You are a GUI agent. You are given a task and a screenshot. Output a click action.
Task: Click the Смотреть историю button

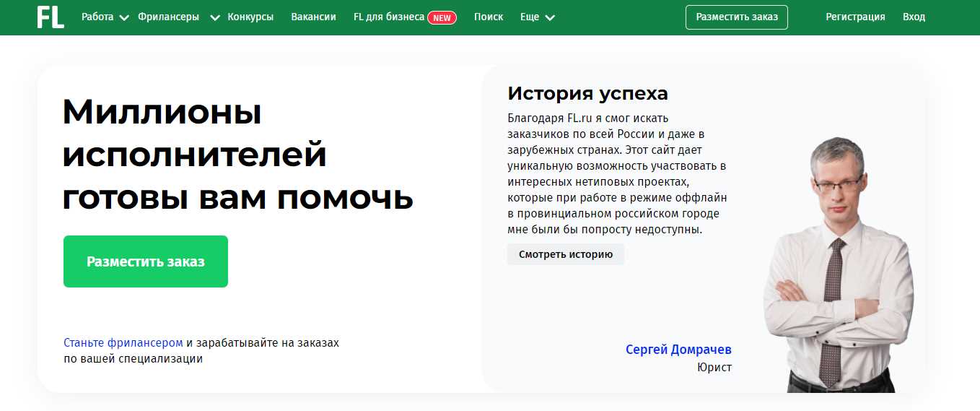click(x=566, y=254)
